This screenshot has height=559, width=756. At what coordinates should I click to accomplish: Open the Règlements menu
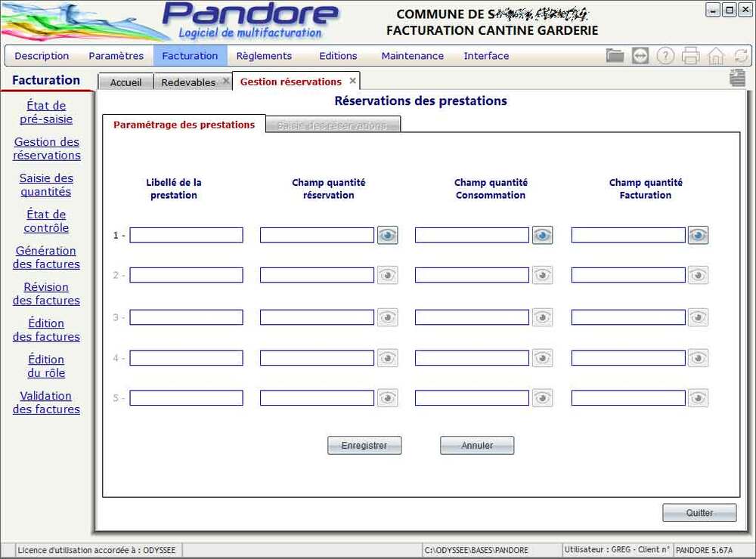264,56
